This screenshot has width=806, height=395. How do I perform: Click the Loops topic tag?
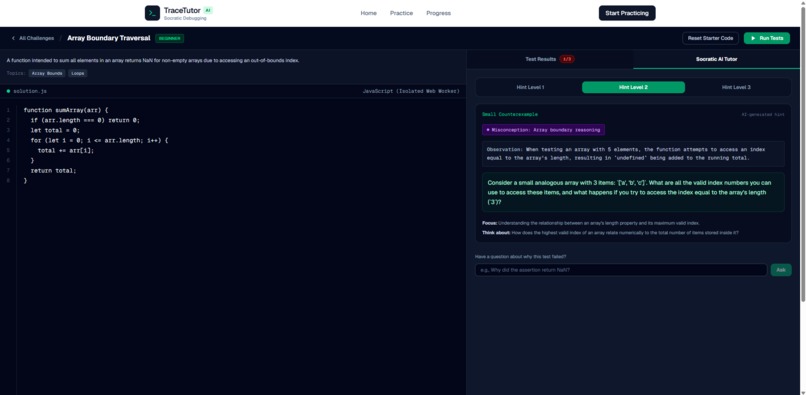pyautogui.click(x=78, y=74)
